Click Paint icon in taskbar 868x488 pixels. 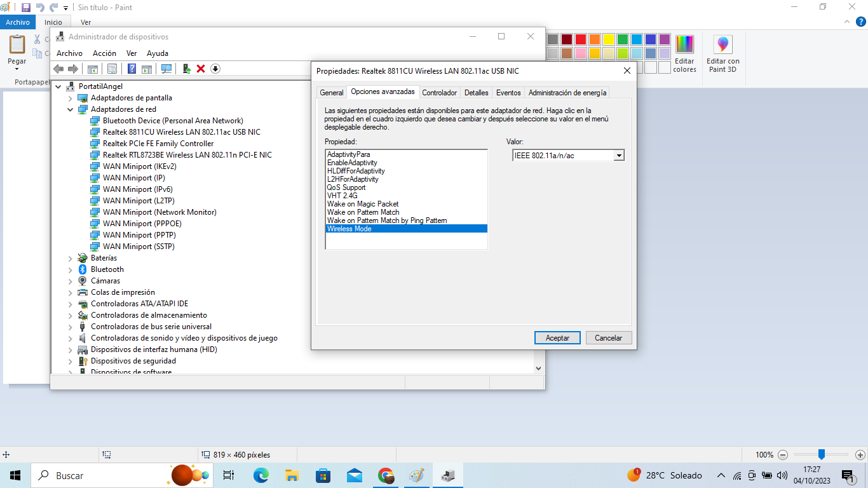(417, 475)
